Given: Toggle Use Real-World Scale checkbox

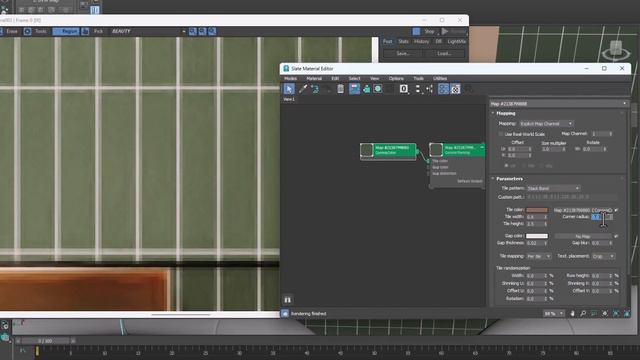Looking at the screenshot, I should 500,134.
